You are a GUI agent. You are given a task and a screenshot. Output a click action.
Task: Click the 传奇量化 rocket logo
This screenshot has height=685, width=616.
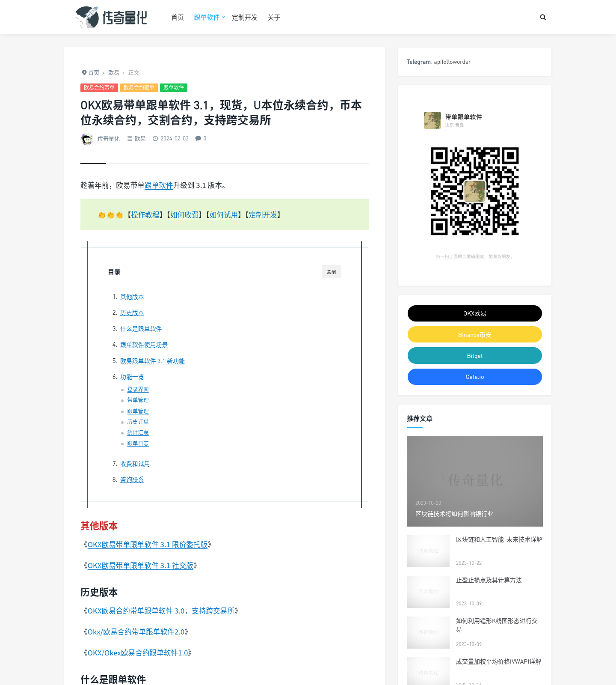(x=111, y=17)
